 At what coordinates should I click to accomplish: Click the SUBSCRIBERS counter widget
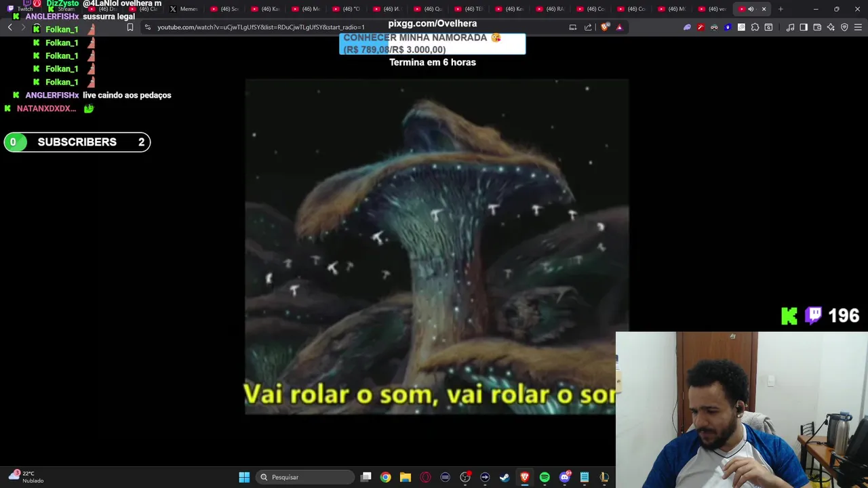pyautogui.click(x=77, y=142)
